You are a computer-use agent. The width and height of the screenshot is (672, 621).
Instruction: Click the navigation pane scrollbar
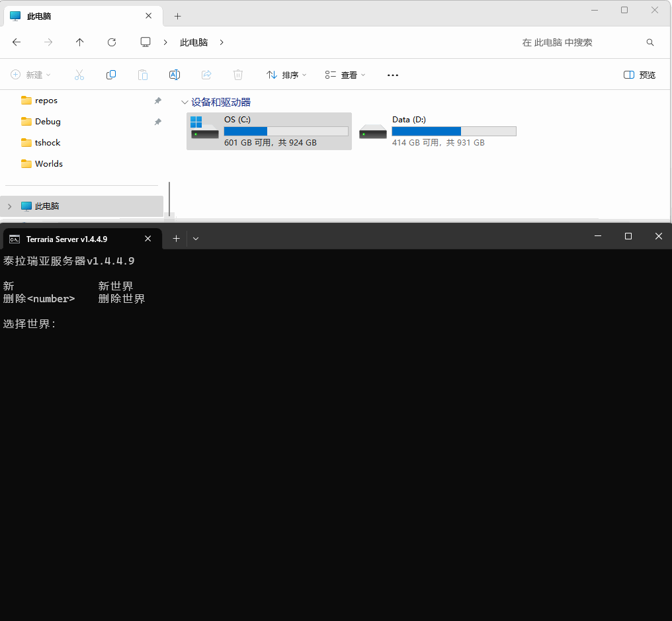(169, 199)
